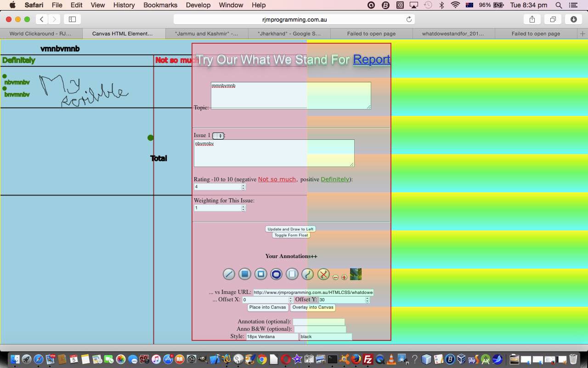The image size is (588, 368).
Task: Open the Report link in heading
Action: click(372, 59)
